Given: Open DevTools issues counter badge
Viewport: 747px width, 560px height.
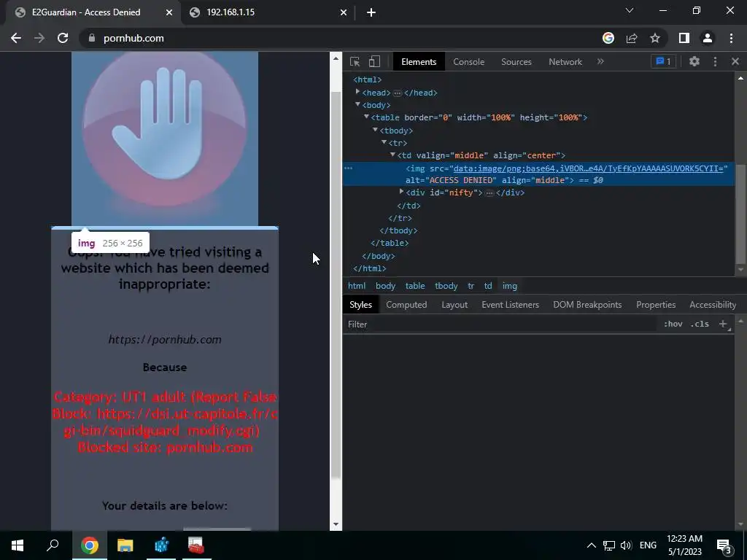Looking at the screenshot, I should click(x=664, y=61).
